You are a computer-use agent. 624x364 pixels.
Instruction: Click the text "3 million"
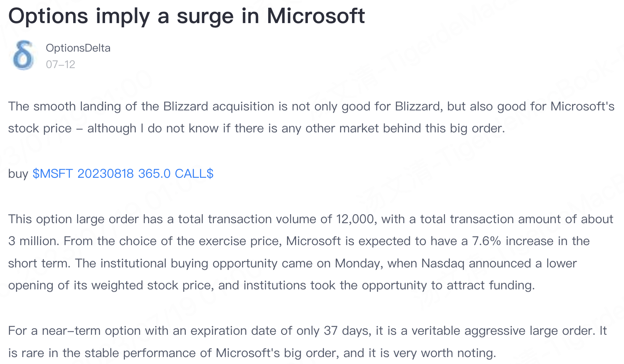[32, 241]
